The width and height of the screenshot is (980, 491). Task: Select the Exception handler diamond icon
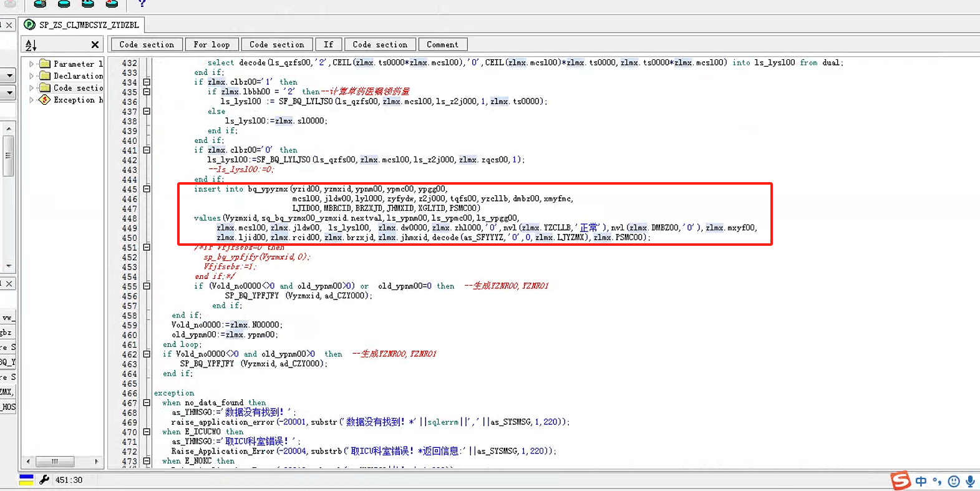(x=44, y=100)
